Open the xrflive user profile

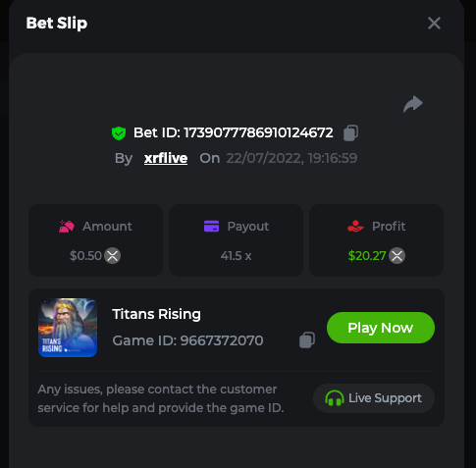pyautogui.click(x=166, y=158)
